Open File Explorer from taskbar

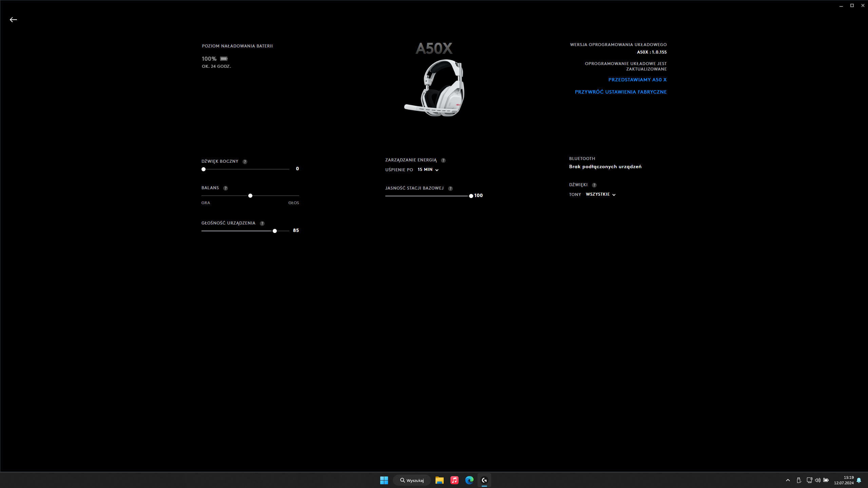click(440, 480)
